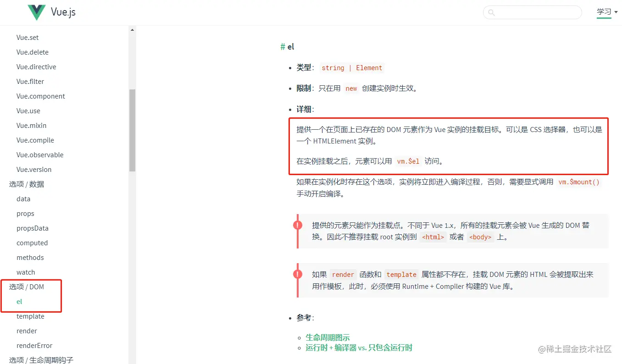Open the Vue.observable API entry
The width and height of the screenshot is (622, 364).
pos(40,154)
